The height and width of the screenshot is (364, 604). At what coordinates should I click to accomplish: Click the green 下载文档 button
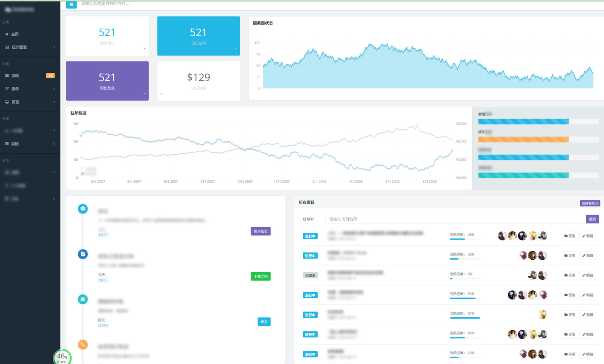pos(261,276)
